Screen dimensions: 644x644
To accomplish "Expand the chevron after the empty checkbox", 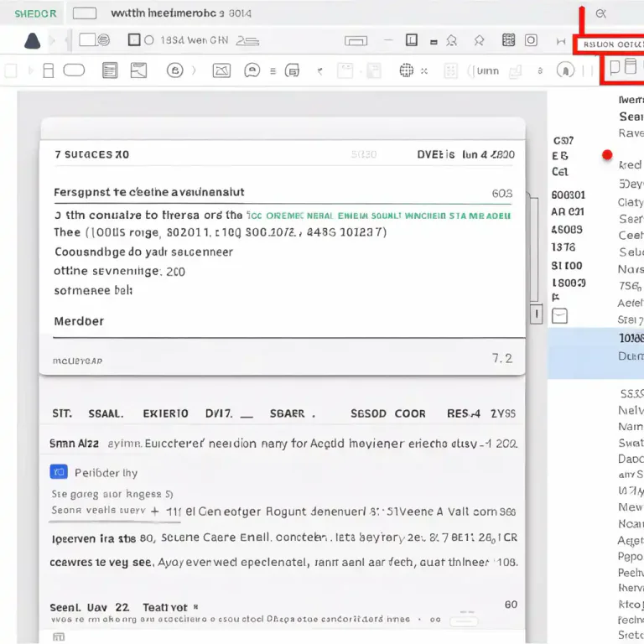I will pos(30,70).
